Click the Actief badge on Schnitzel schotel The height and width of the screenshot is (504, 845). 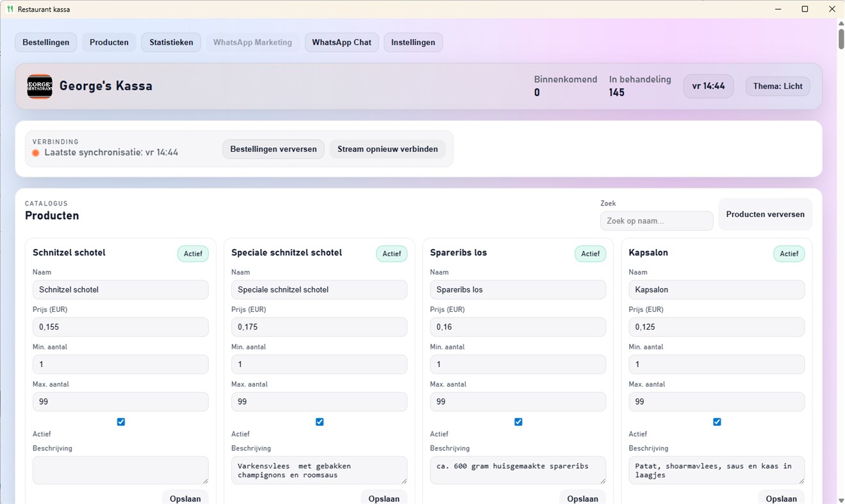[x=193, y=254]
